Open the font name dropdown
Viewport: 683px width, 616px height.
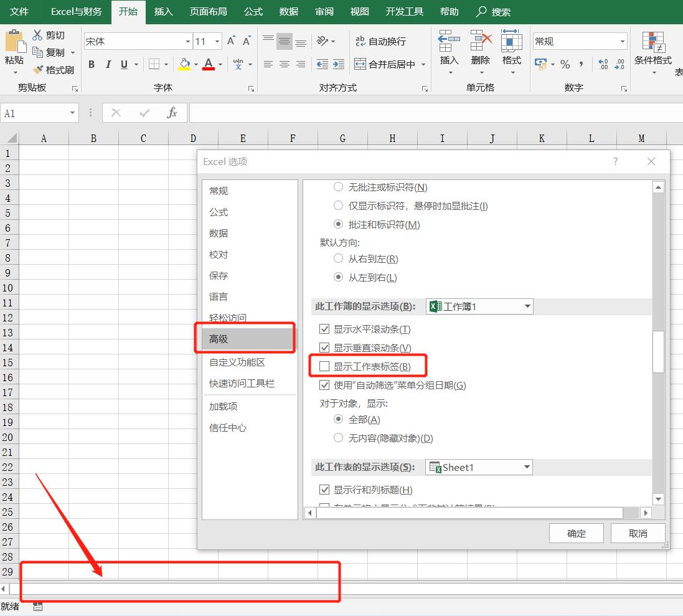click(x=187, y=41)
